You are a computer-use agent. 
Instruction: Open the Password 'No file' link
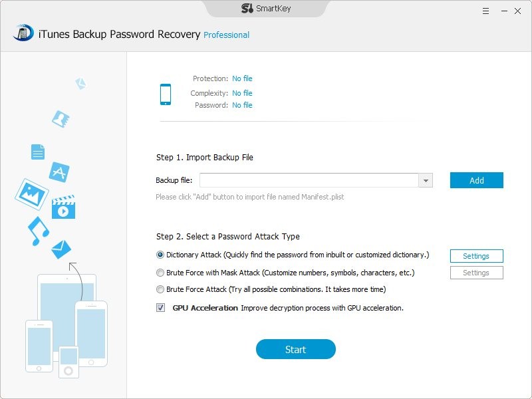[242, 106]
